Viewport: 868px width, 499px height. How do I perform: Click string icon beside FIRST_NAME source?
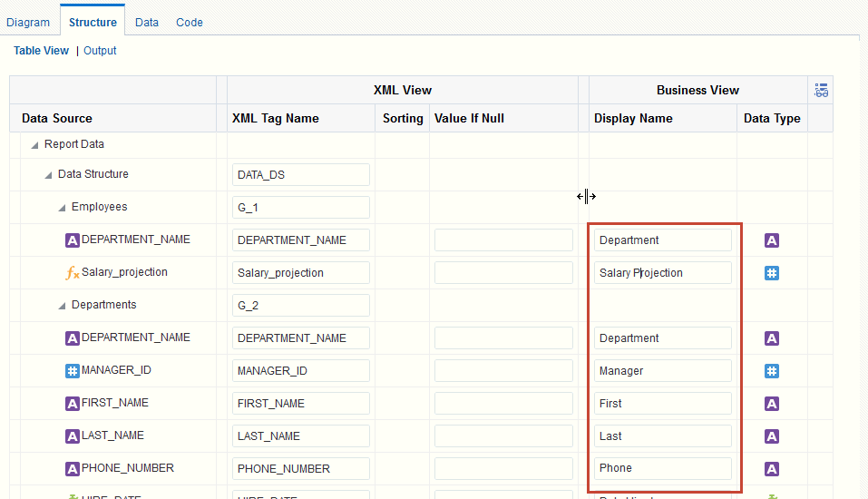pos(73,404)
